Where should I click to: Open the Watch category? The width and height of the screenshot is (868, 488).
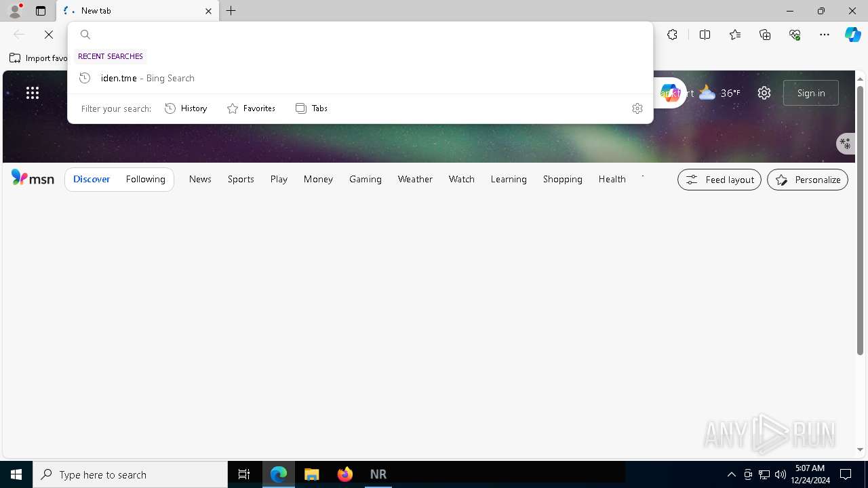462,179
